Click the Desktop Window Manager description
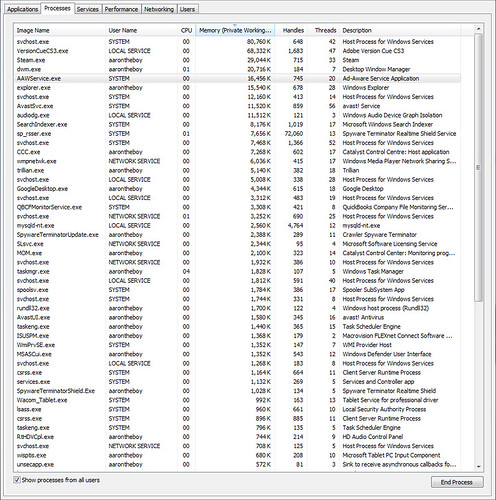The image size is (496, 500). [376, 69]
